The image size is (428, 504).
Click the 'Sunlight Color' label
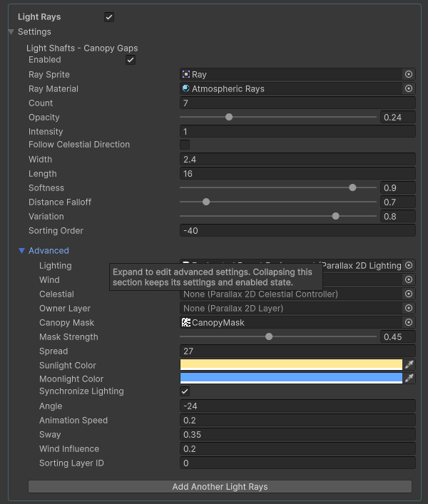click(x=68, y=365)
